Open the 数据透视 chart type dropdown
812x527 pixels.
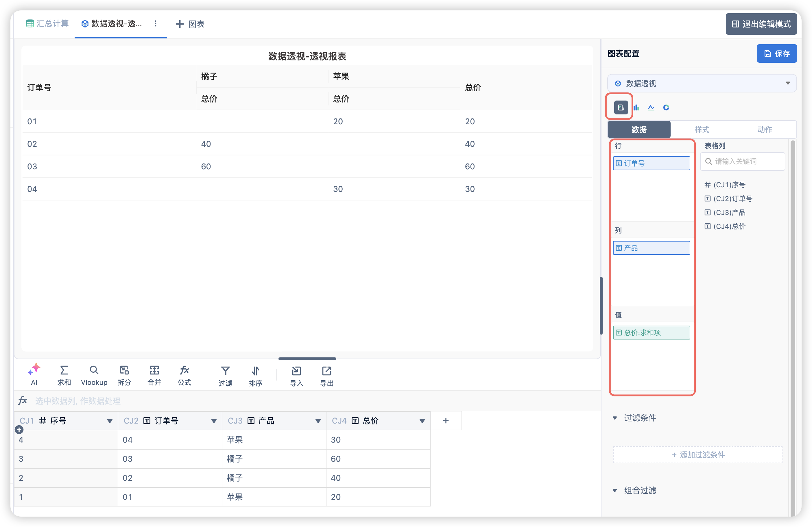tap(702, 83)
